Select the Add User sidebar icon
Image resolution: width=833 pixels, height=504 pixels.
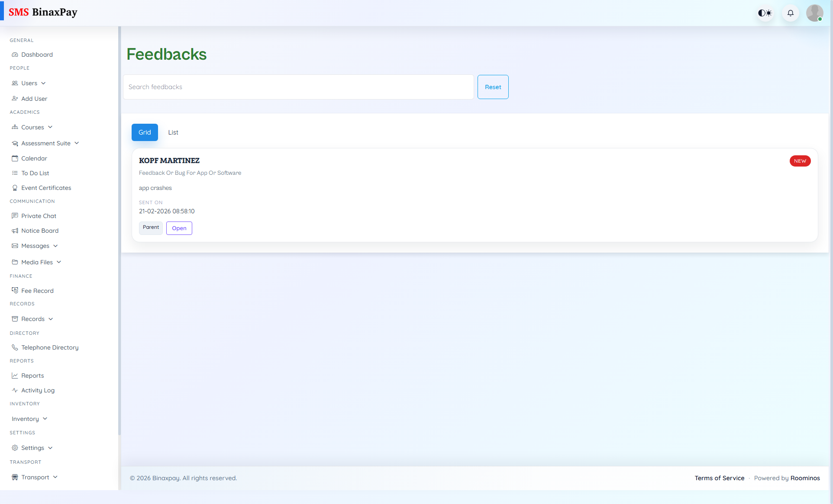click(x=15, y=99)
